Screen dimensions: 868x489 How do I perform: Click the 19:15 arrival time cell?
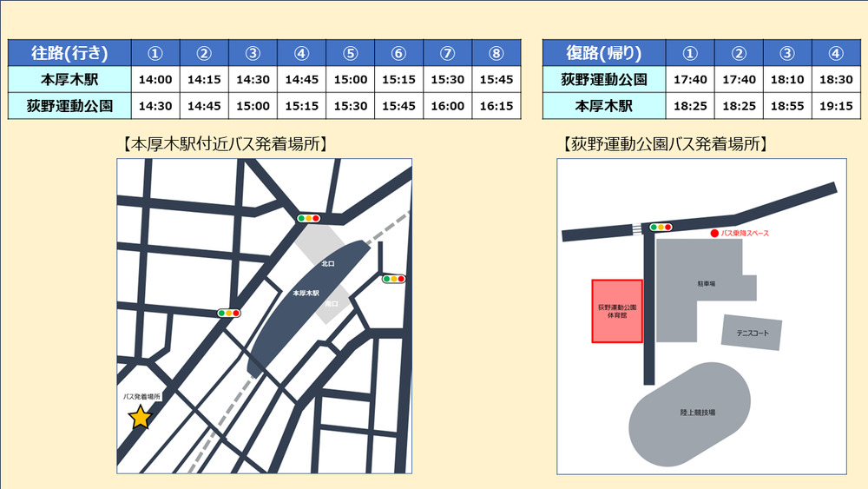pos(836,106)
